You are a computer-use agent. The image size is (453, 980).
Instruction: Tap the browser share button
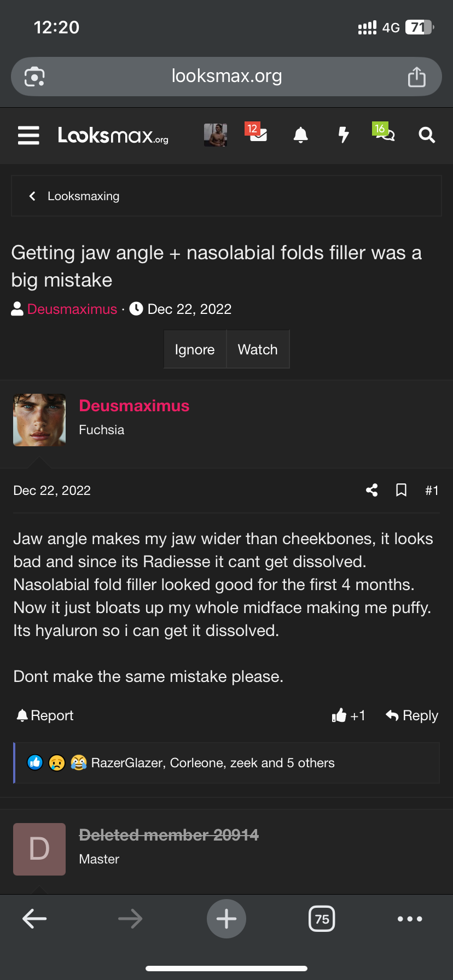(x=416, y=77)
